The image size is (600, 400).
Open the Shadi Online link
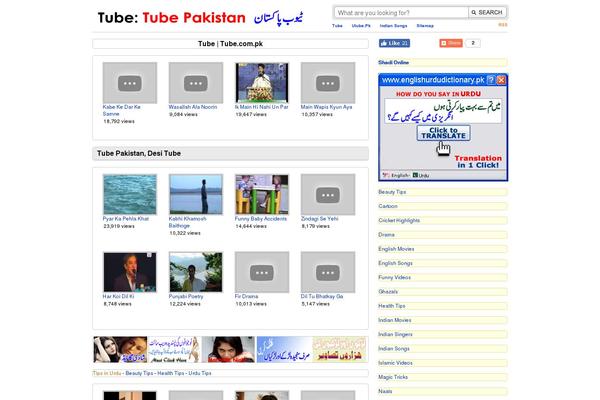[x=393, y=62]
